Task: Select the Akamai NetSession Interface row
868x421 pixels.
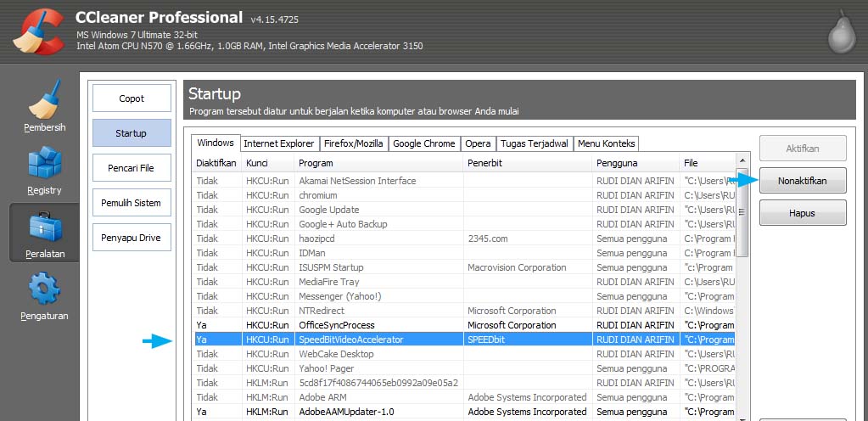Action: (x=464, y=181)
